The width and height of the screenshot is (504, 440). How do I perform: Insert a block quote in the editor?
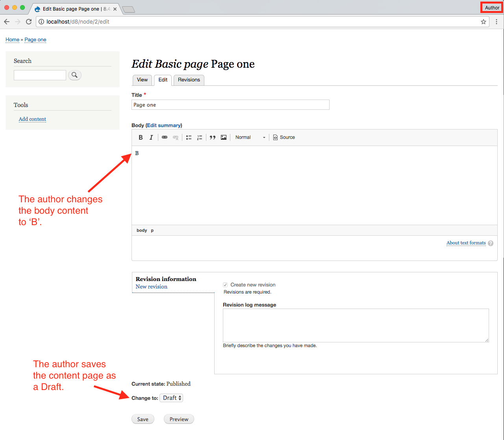click(x=212, y=137)
